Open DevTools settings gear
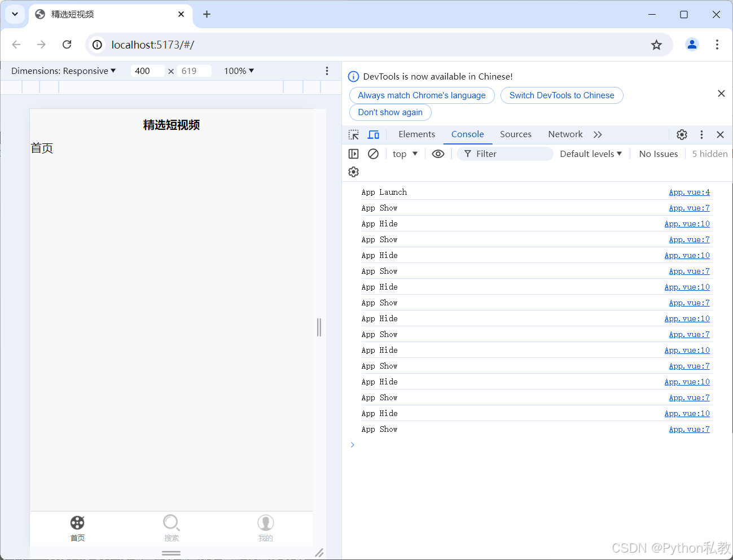Viewport: 733px width, 560px height. tap(682, 134)
